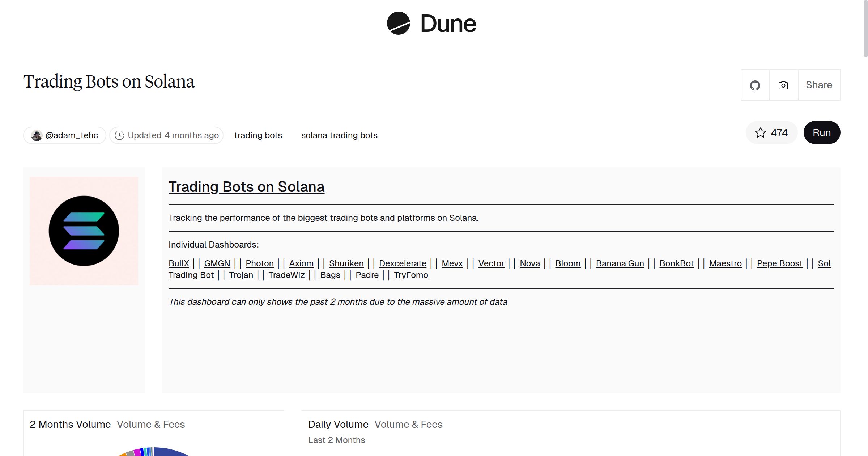The image size is (868, 456).
Task: Open the TryFomo dashboard link
Action: point(410,275)
